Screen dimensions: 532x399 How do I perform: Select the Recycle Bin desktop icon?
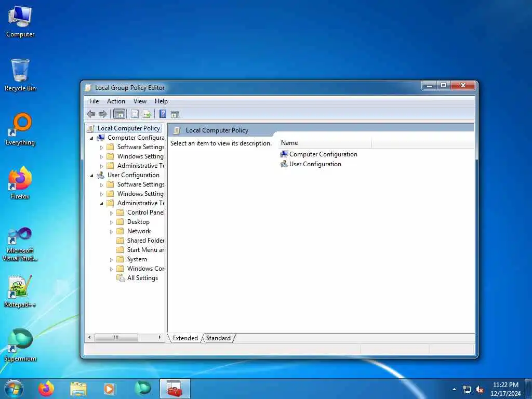click(20, 75)
